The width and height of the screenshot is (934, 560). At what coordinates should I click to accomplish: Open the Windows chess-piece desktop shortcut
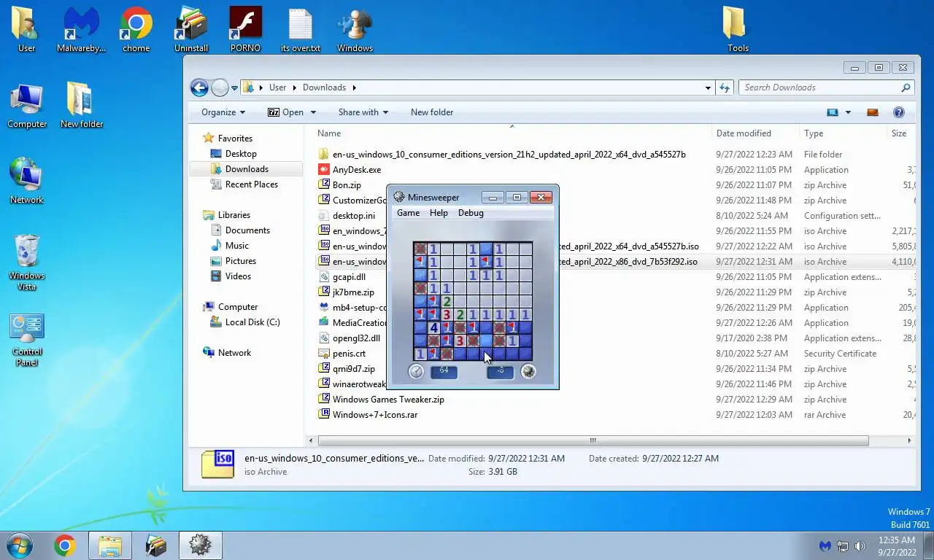coord(355,31)
